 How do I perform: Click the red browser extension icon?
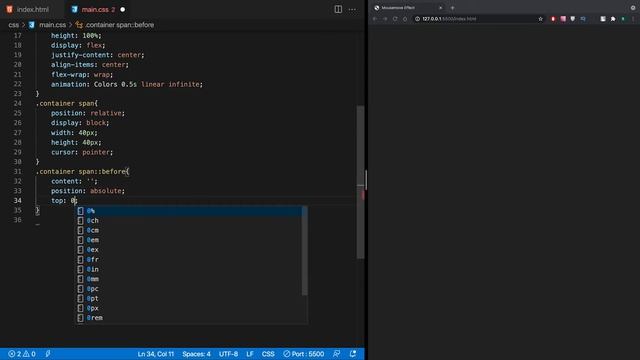click(553, 19)
